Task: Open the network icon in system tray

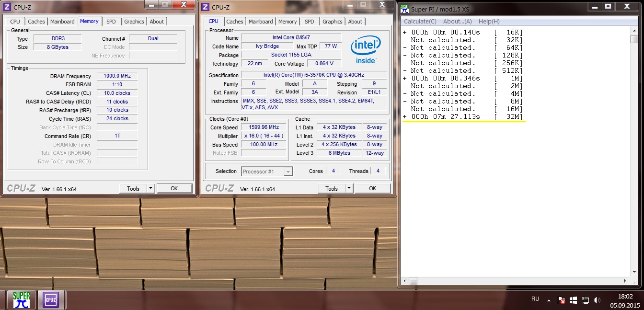Action: pyautogui.click(x=585, y=300)
